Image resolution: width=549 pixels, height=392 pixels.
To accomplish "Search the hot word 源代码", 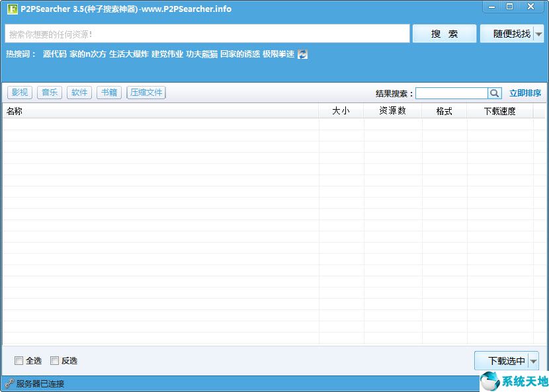I will [55, 54].
